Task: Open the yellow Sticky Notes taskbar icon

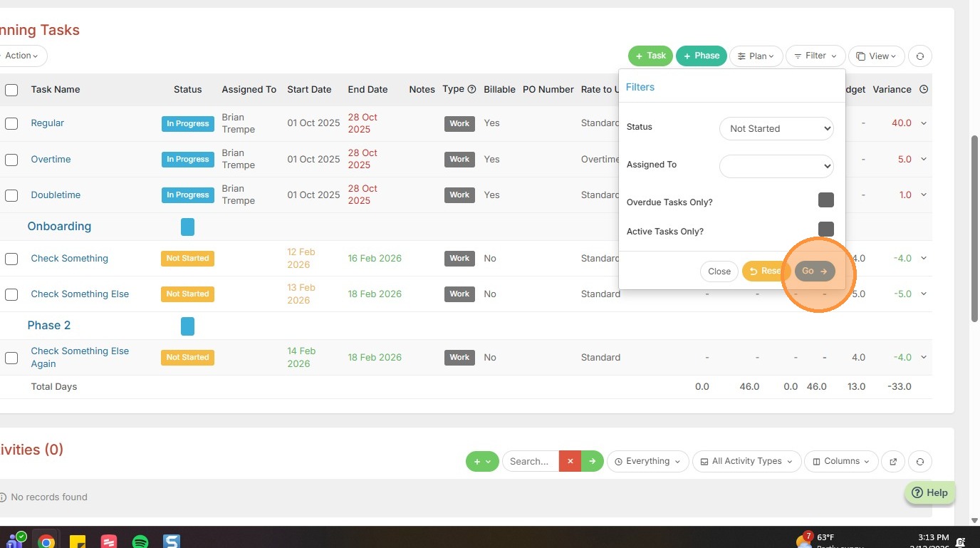Action: point(78,542)
